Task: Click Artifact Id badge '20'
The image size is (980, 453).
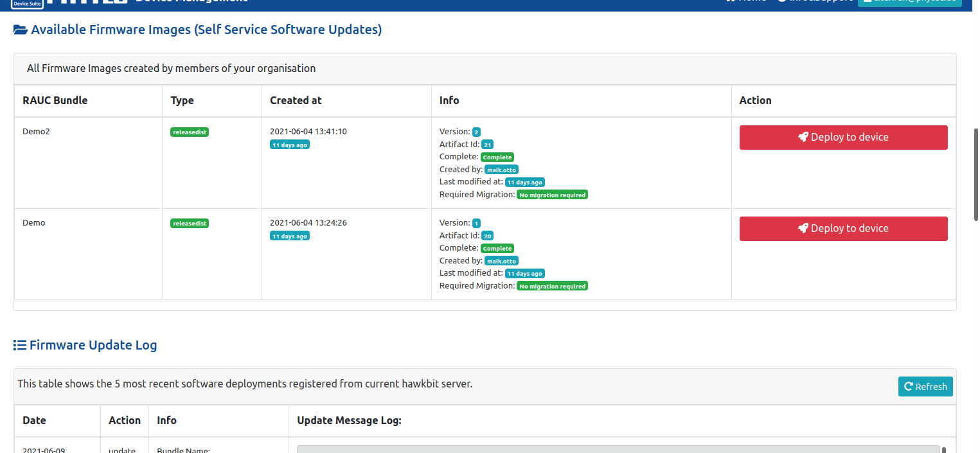Action: (487, 236)
